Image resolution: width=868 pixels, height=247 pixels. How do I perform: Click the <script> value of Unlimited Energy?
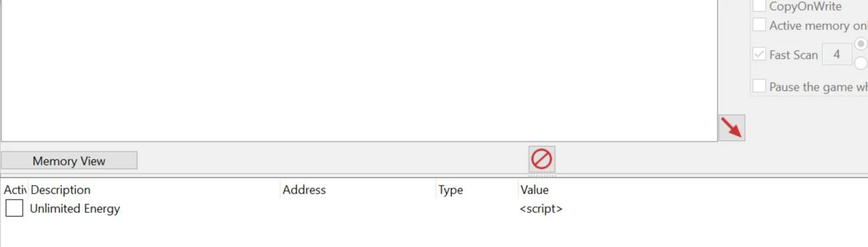point(541,209)
